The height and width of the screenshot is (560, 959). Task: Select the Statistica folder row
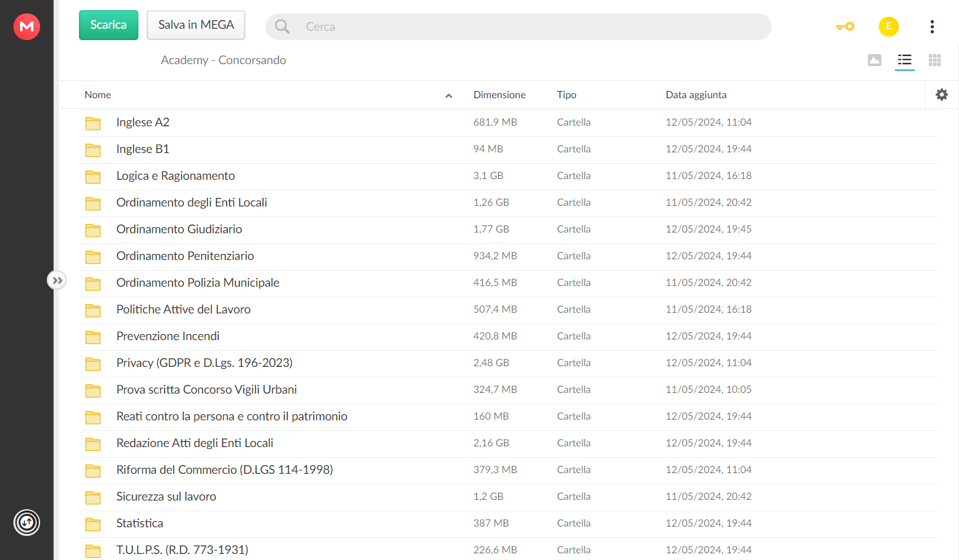click(x=508, y=523)
